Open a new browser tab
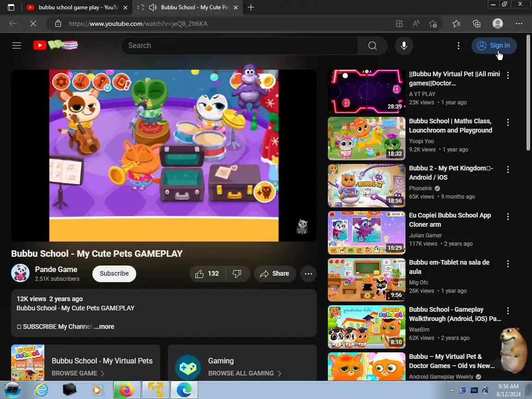The height and width of the screenshot is (399, 532). (x=251, y=7)
